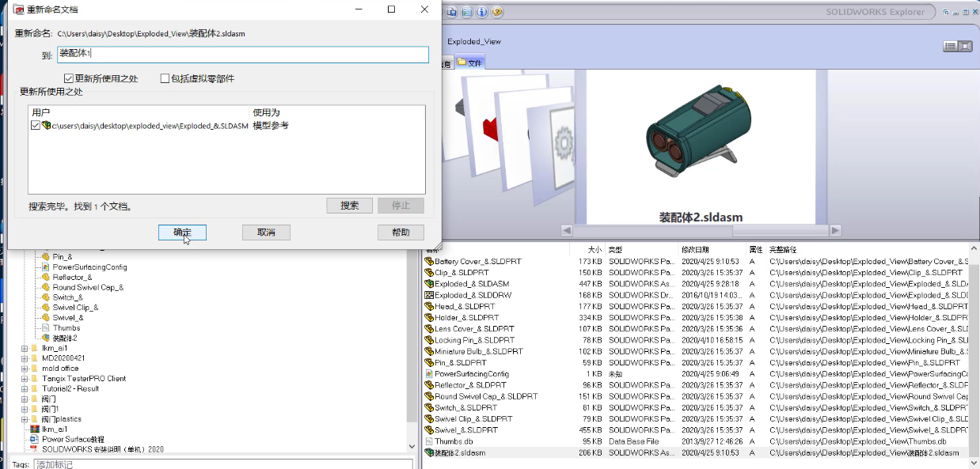The width and height of the screenshot is (980, 469).
Task: Toggle the 更新所使用之处 checkbox
Action: pyautogui.click(x=69, y=78)
